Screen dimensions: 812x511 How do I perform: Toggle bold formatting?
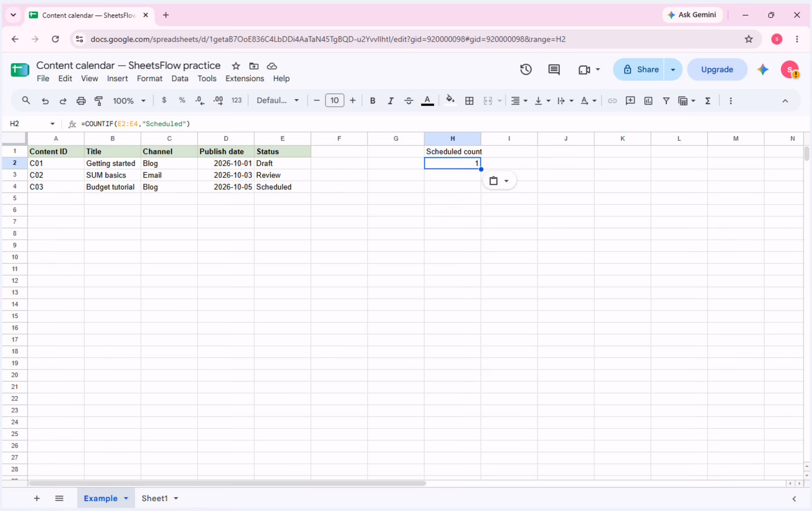tap(373, 101)
